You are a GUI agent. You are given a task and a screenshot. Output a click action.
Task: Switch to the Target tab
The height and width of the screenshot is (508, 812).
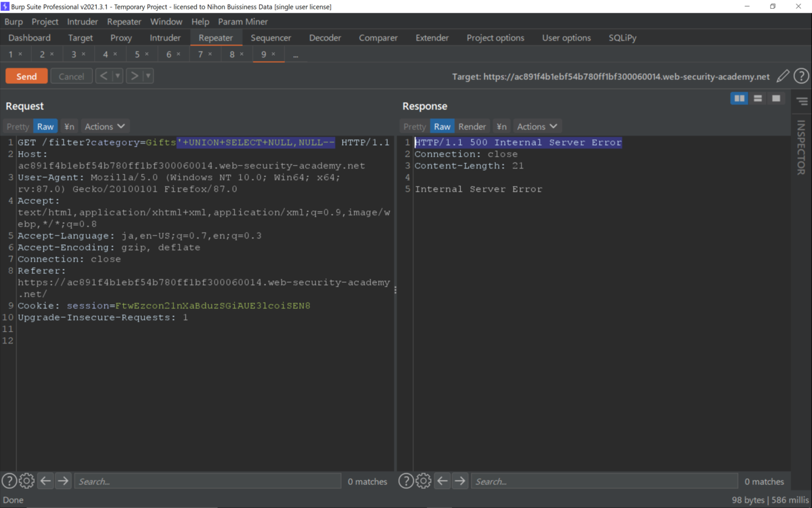[x=81, y=38]
